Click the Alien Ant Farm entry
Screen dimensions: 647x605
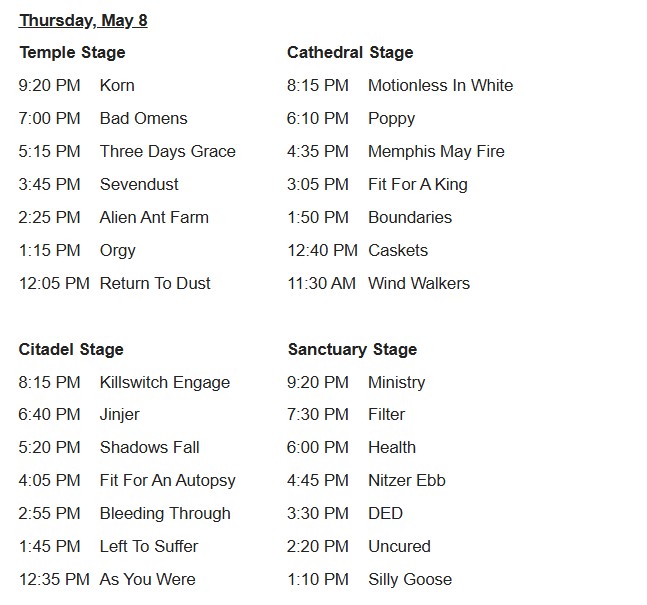tap(154, 217)
